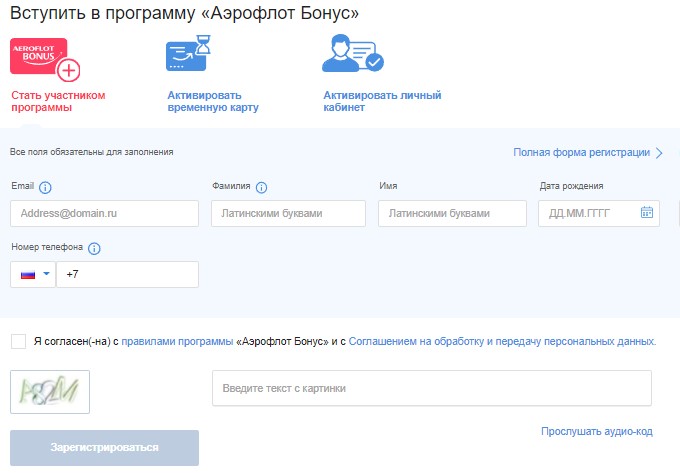Click info icon next to Номер телефона

click(x=95, y=248)
